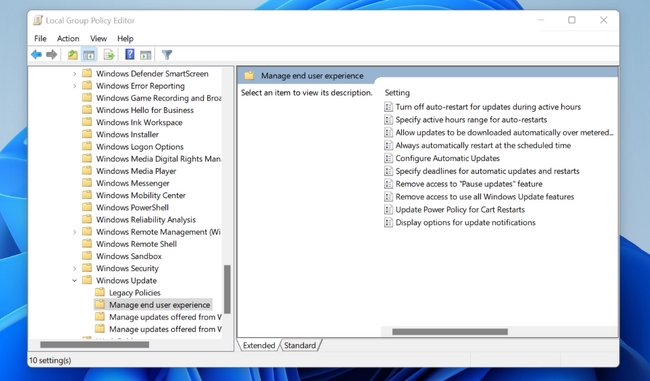Expand the Windows Defender SmartScreen node
The image size is (650, 381).
[x=74, y=74]
